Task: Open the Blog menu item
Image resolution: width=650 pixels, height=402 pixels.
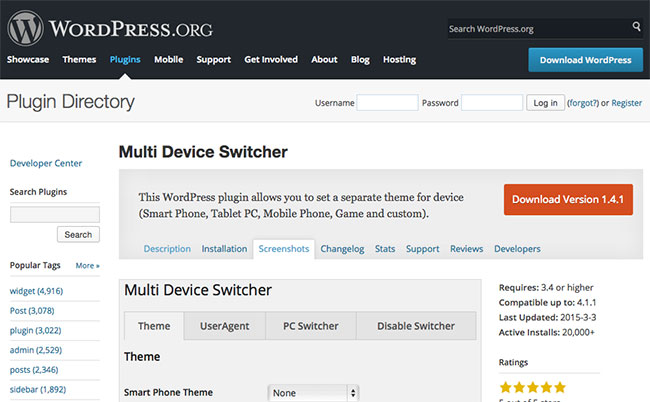Action: click(x=360, y=60)
